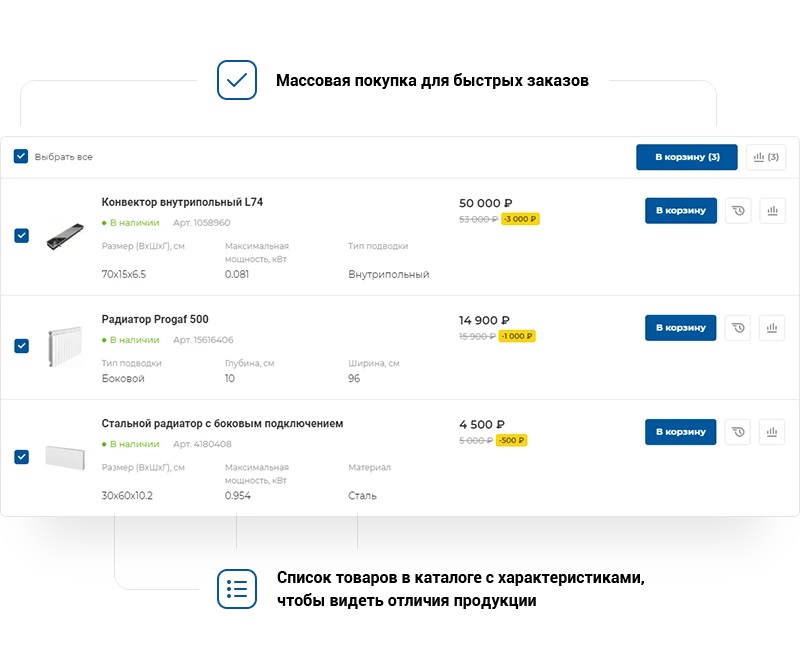Open 'Стальной радиатор с боковым подключением' title
The width and height of the screenshot is (800, 663).
(x=222, y=424)
